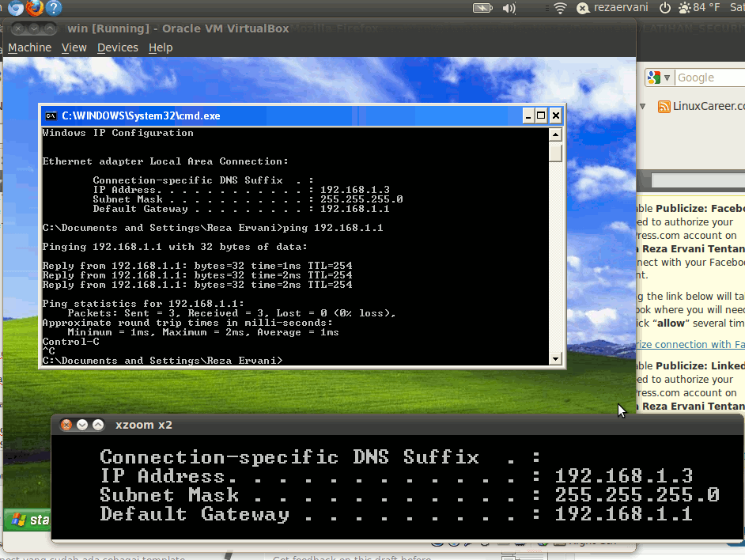Minimize the cmd.exe window
The width and height of the screenshot is (745, 560).
[x=528, y=115]
